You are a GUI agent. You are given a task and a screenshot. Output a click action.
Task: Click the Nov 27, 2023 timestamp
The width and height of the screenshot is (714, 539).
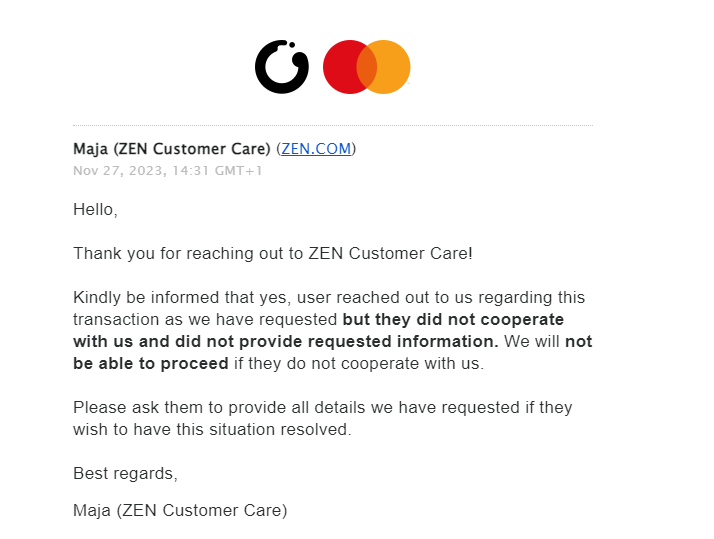[167, 171]
